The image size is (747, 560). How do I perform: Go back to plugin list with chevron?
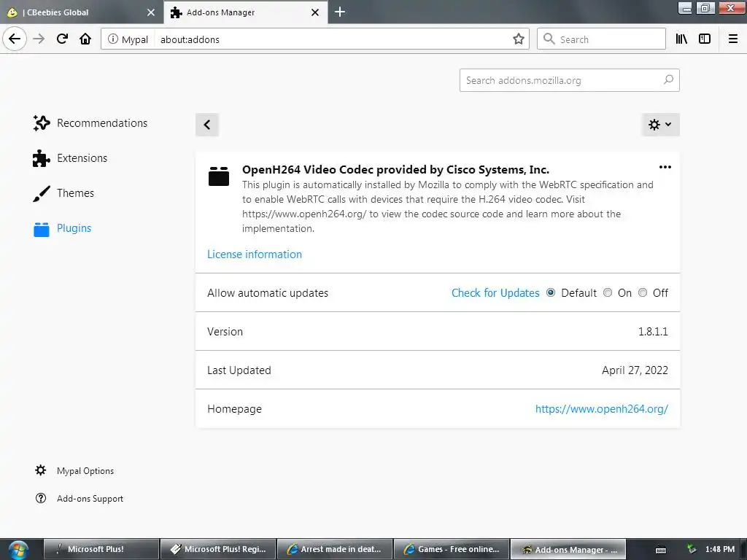point(206,125)
